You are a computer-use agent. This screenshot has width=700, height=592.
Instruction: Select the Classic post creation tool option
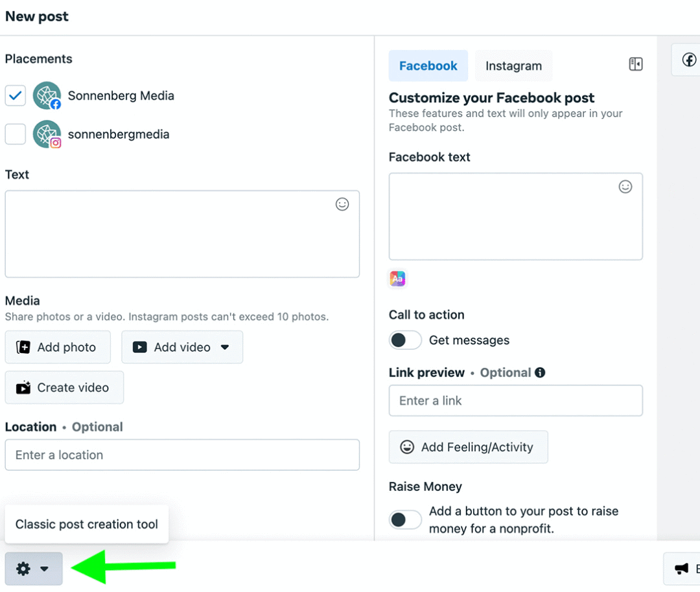coord(86,524)
